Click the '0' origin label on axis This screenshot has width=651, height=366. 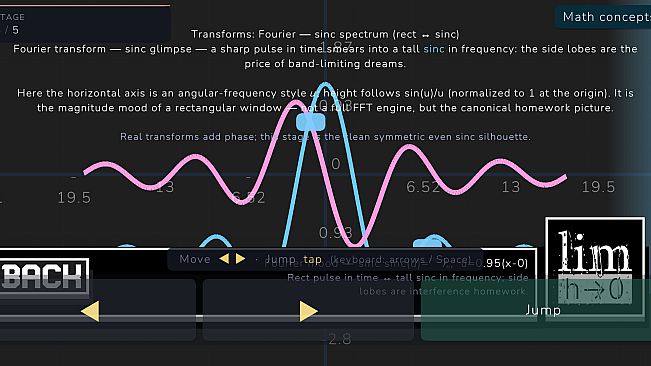click(x=335, y=164)
